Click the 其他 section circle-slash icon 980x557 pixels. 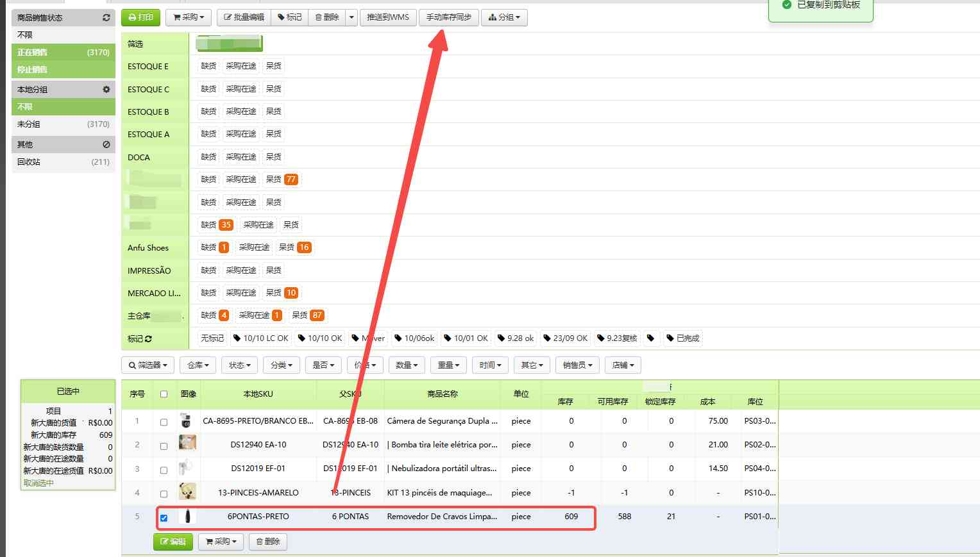coord(106,145)
